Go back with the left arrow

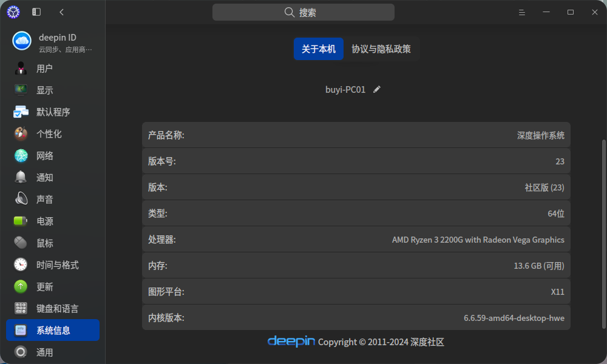pyautogui.click(x=61, y=12)
